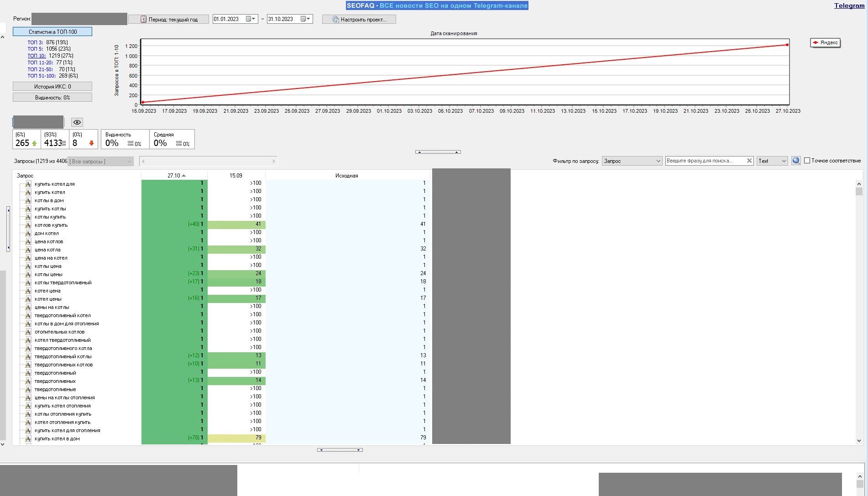This screenshot has width=868, height=496.
Task: Click the query table's scroll down arrow
Action: click(859, 441)
